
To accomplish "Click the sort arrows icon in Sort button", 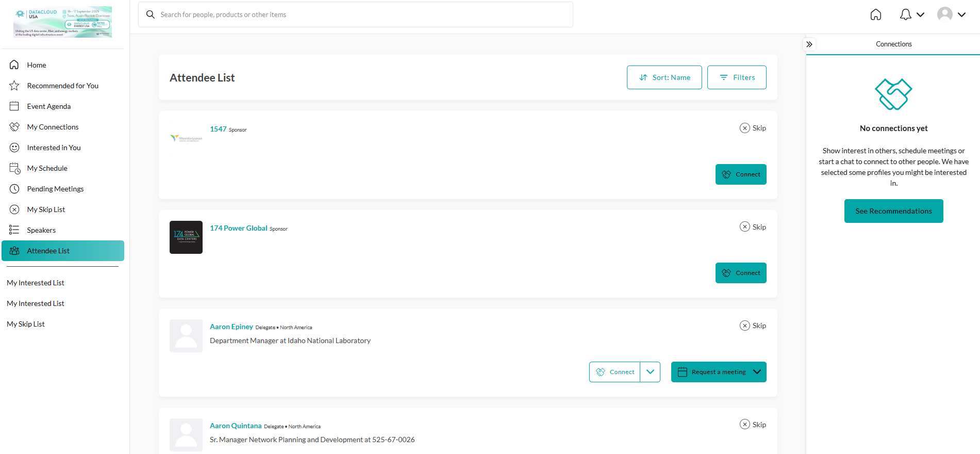I will coord(643,77).
